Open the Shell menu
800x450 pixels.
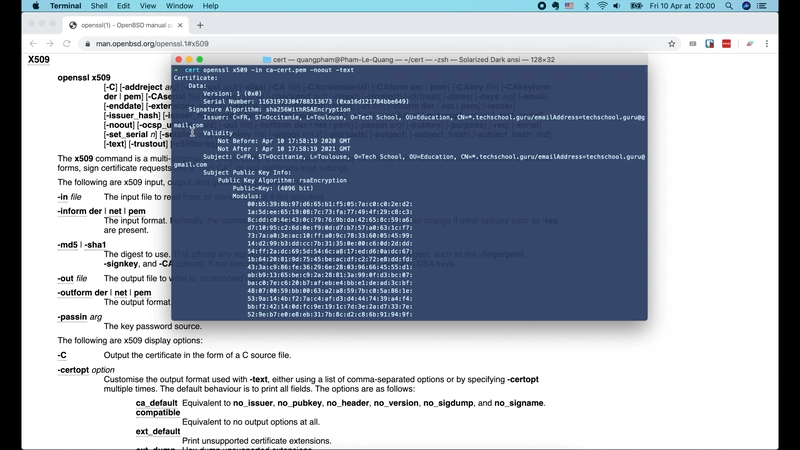(x=100, y=6)
